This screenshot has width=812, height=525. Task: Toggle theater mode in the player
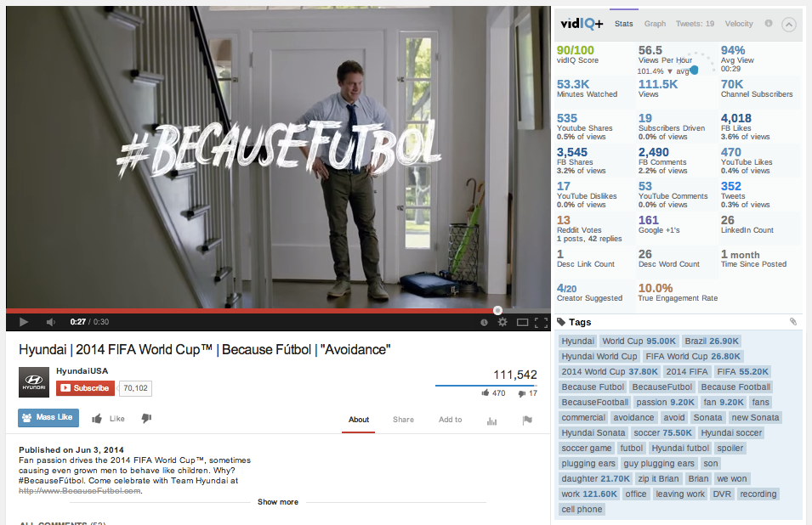coord(523,322)
